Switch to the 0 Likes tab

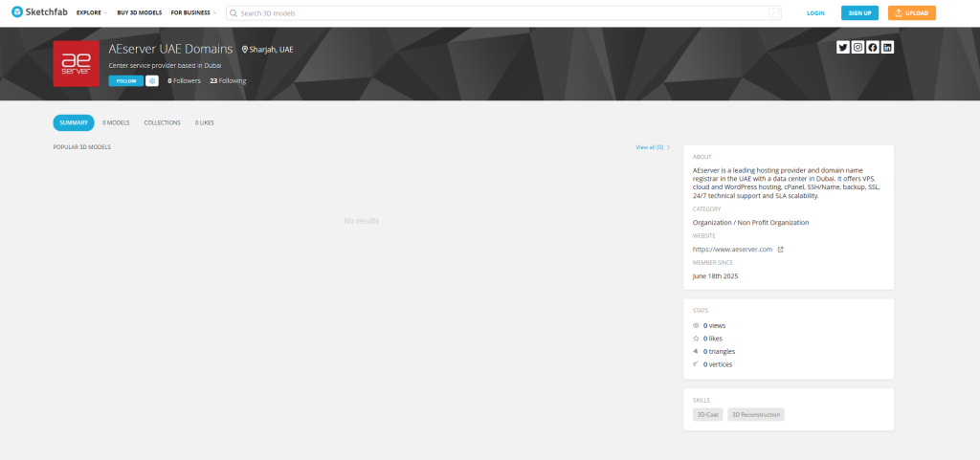tap(205, 123)
